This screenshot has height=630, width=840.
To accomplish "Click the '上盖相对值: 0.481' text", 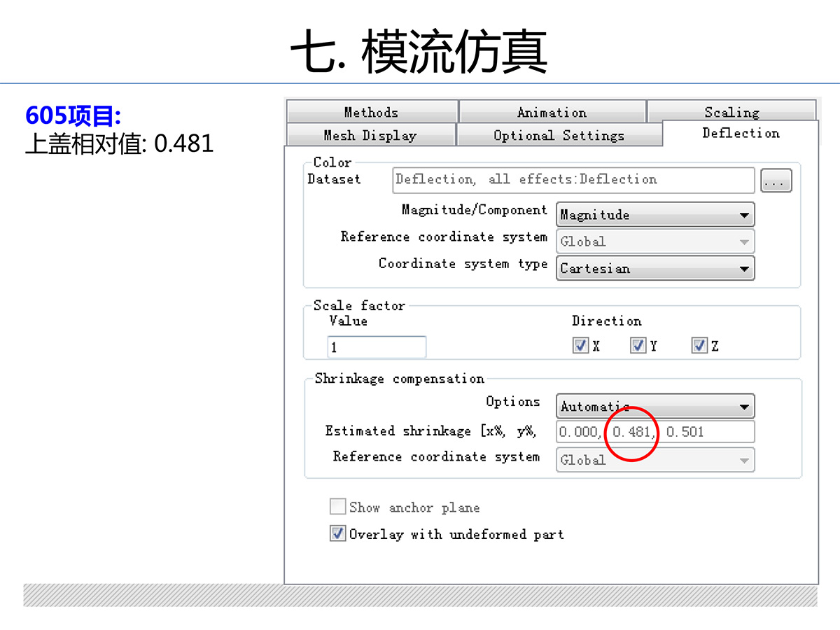I will click(119, 143).
